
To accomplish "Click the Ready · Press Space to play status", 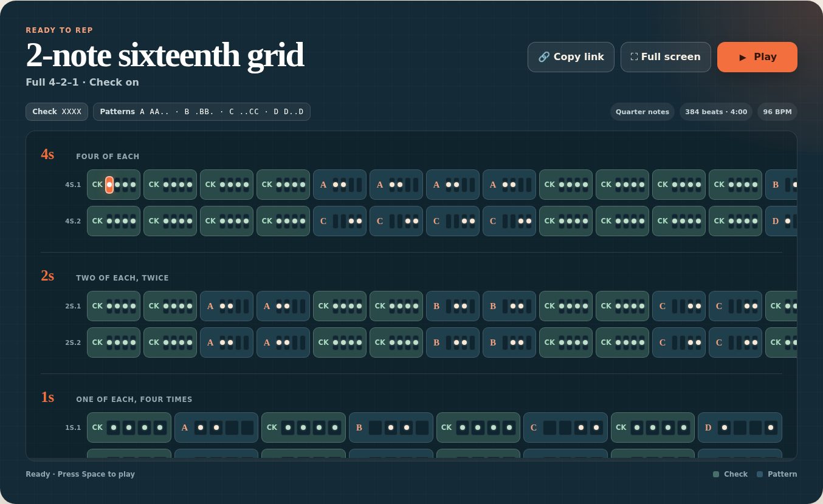I will click(x=80, y=474).
